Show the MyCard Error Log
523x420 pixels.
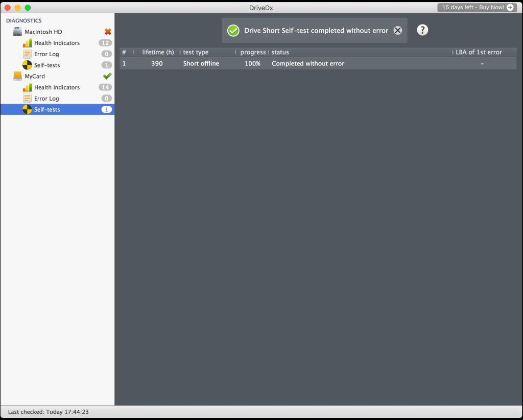pos(46,99)
